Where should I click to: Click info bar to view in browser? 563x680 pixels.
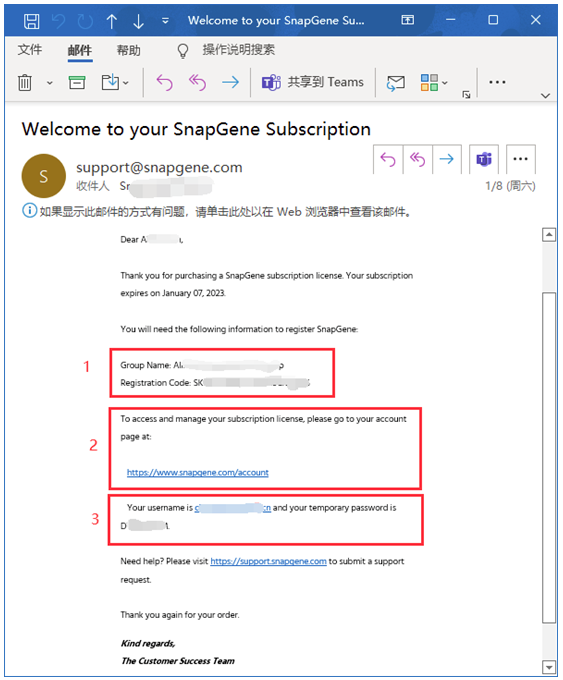pos(217,212)
